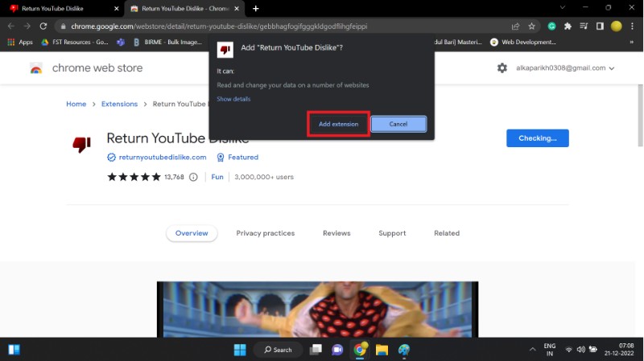Open the media controls toolbar icon

coord(584,27)
